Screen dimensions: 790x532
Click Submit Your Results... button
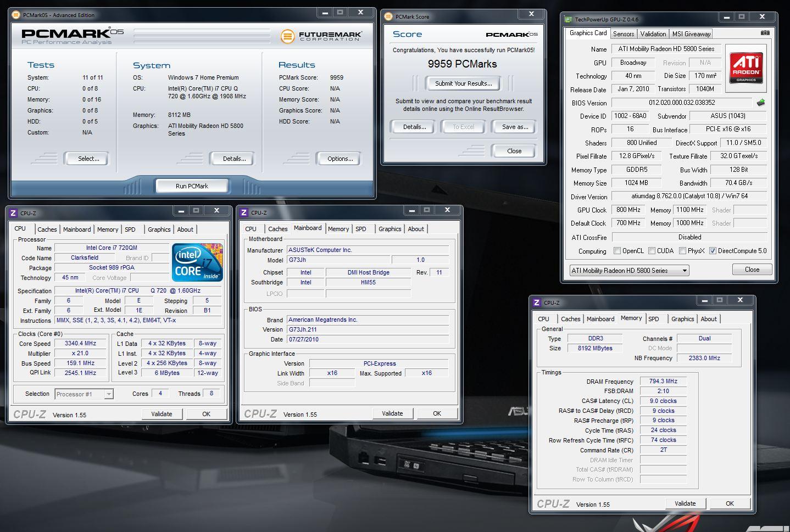[x=463, y=83]
